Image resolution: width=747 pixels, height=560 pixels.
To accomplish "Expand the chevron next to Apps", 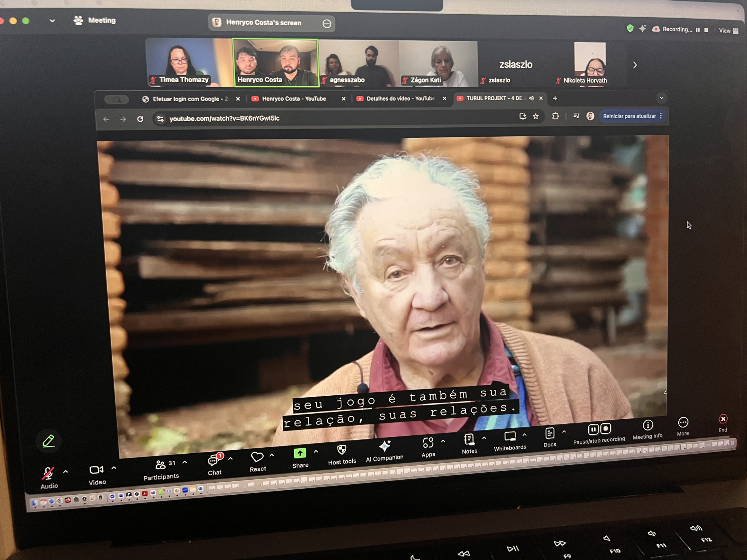I will click(x=443, y=441).
